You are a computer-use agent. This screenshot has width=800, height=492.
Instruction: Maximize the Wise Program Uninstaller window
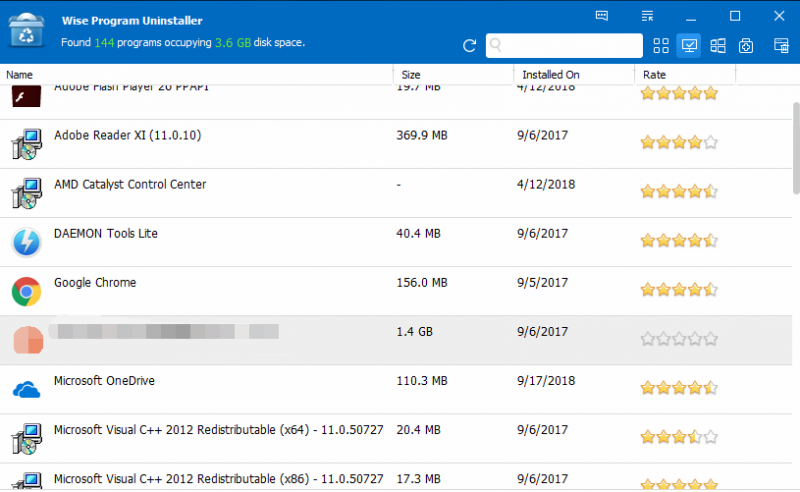tap(735, 16)
